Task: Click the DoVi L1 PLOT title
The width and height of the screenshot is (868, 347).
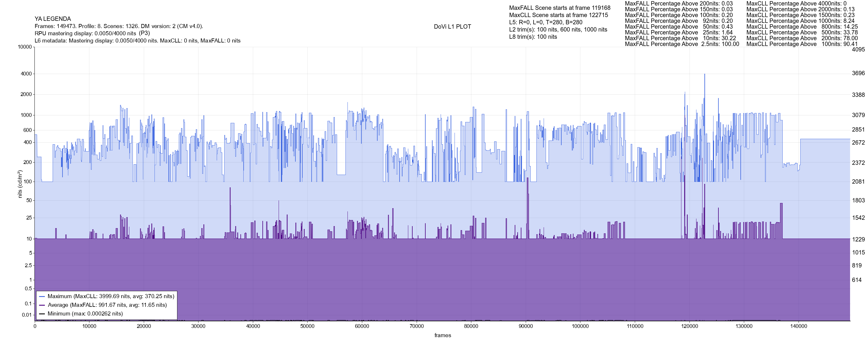Action: coord(452,27)
